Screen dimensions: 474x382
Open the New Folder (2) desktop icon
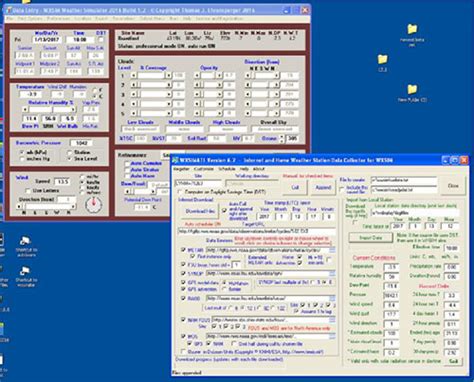[x=412, y=93]
